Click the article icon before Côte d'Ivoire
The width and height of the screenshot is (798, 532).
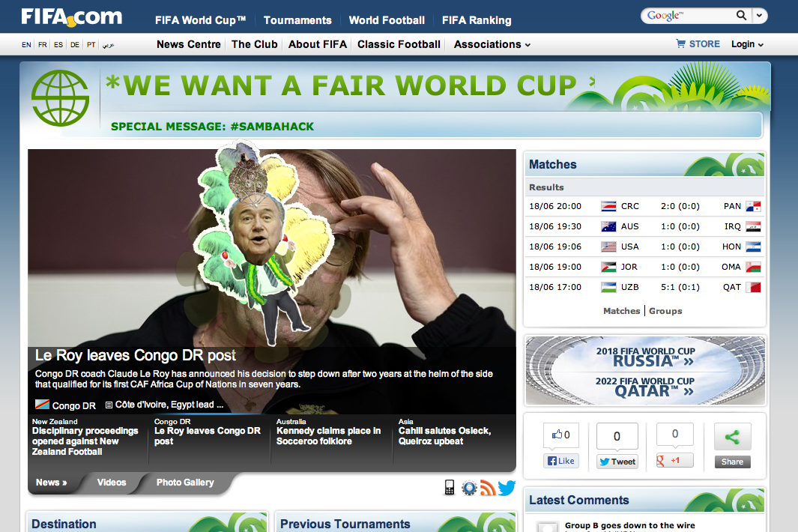tap(109, 405)
